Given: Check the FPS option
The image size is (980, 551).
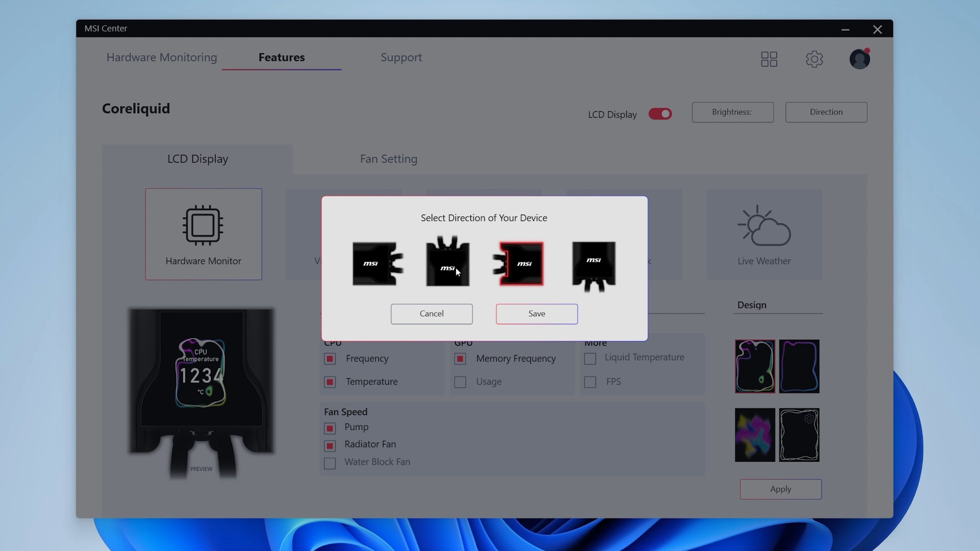Looking at the screenshot, I should click(590, 382).
